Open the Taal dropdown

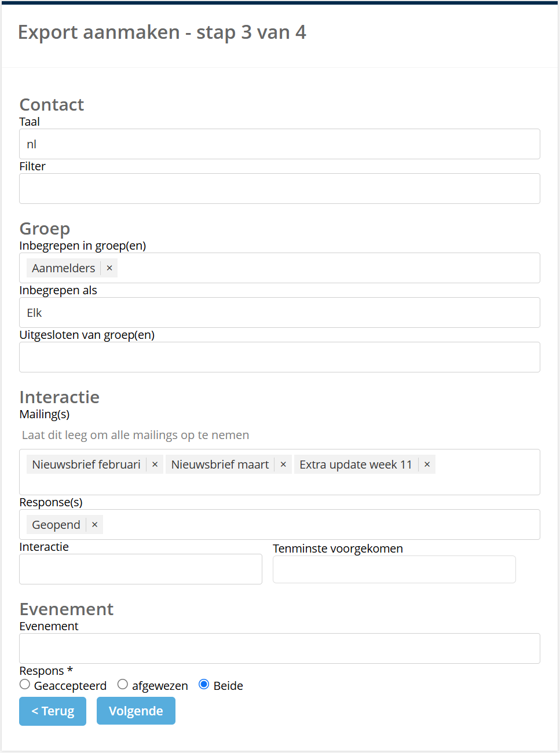(280, 144)
